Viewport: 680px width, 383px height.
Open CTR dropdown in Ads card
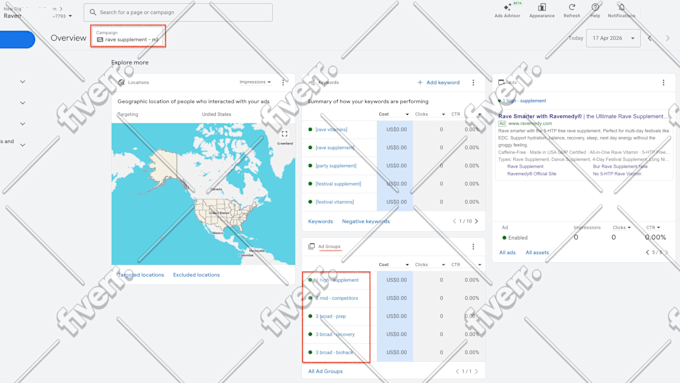pyautogui.click(x=653, y=227)
